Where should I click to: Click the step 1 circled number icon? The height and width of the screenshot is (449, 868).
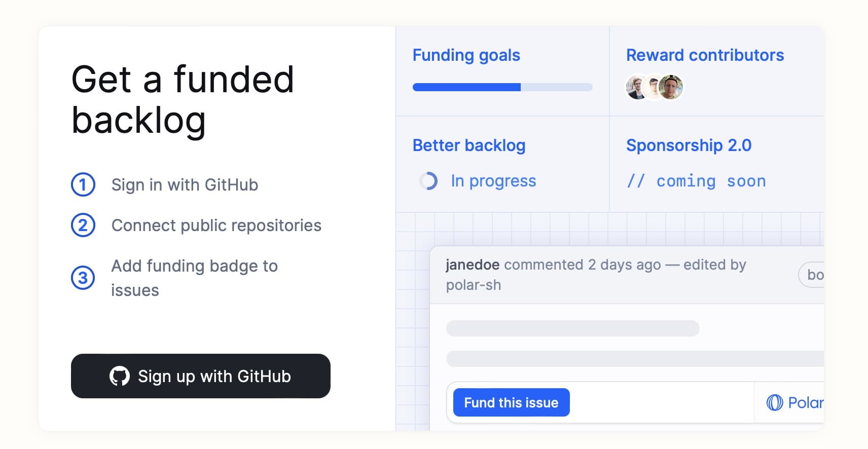coord(83,184)
